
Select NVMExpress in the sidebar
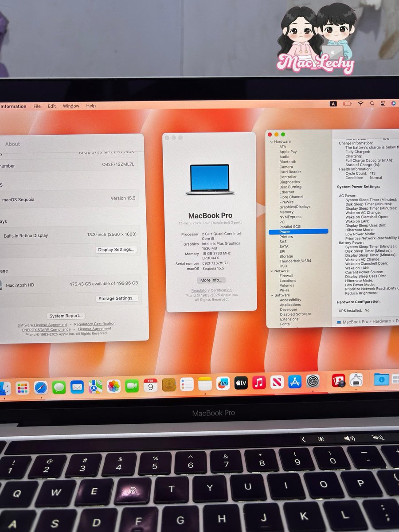tap(290, 217)
